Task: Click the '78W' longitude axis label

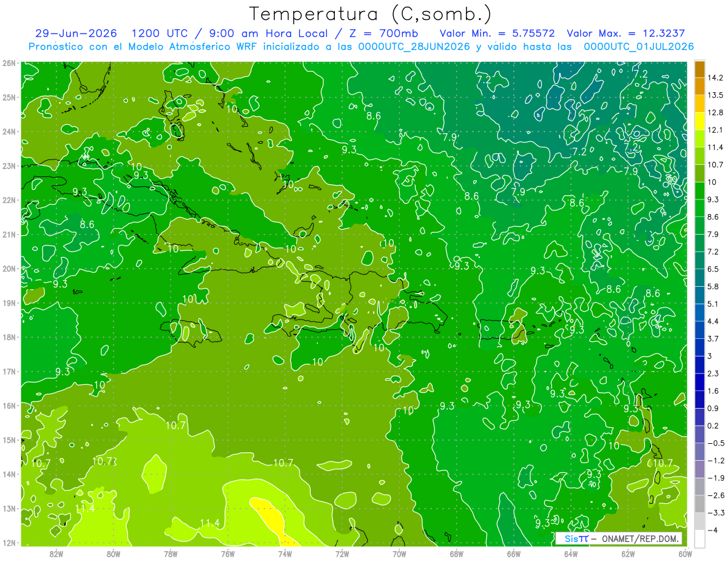Action: (x=170, y=554)
